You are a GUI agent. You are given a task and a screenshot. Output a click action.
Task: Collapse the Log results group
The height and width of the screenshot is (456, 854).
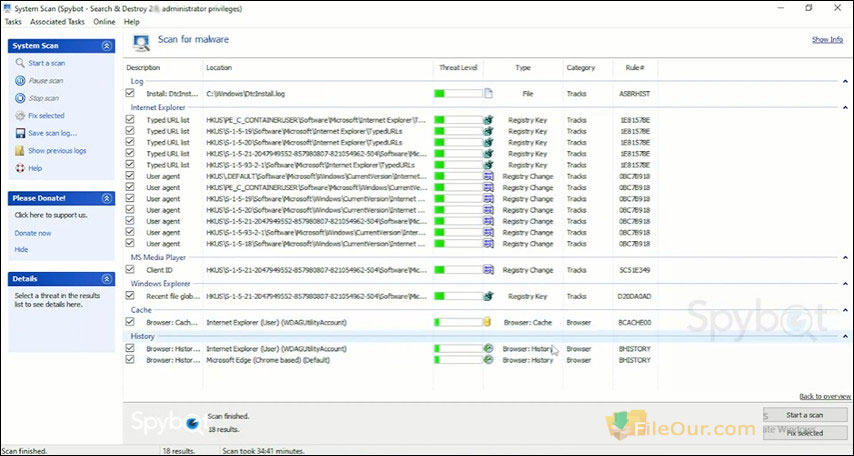point(845,82)
